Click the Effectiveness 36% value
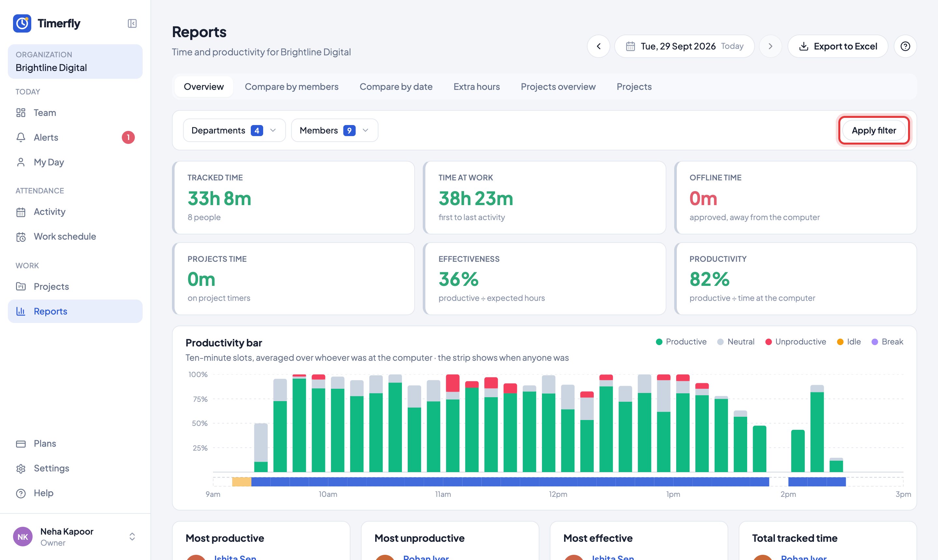 (459, 279)
